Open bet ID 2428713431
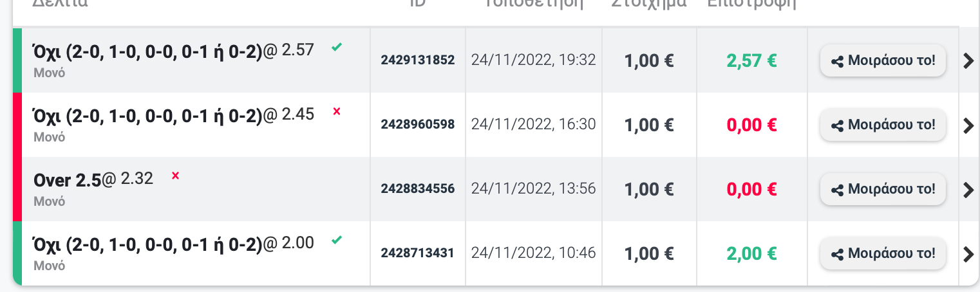 pyautogui.click(x=418, y=253)
